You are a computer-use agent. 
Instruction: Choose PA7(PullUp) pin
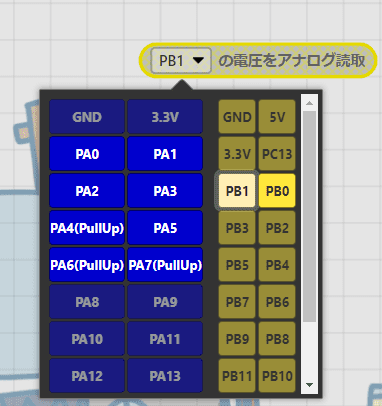coord(165,265)
